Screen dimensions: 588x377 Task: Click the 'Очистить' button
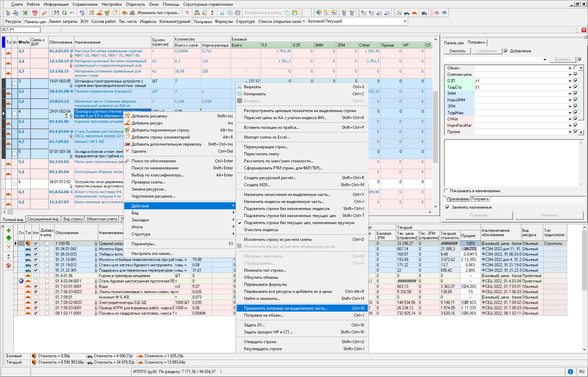[x=457, y=51]
